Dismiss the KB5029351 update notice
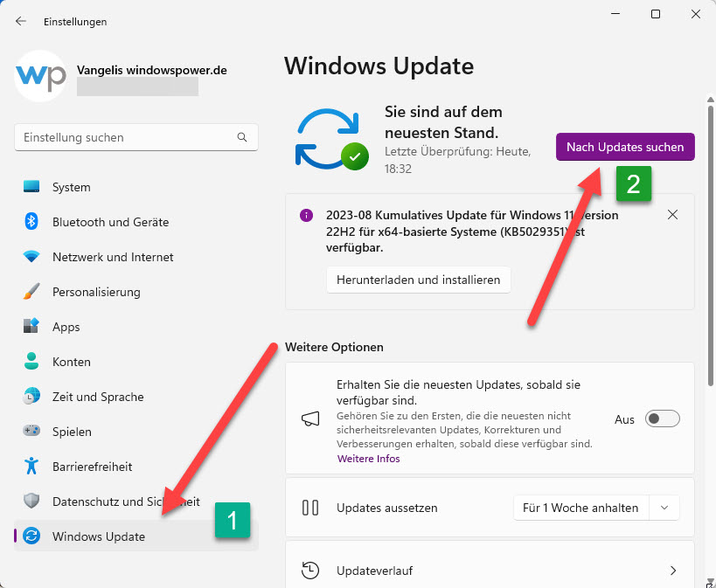The height and width of the screenshot is (588, 716). pos(672,215)
